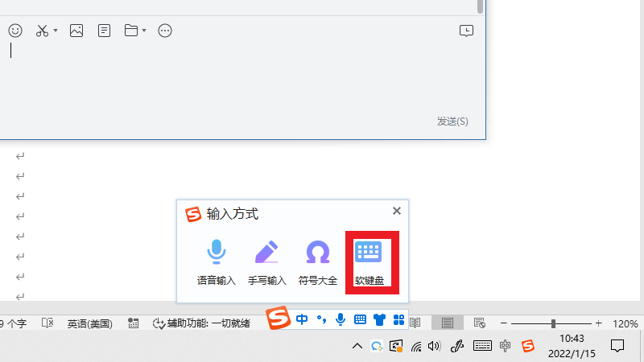Screen dimensions: 644x362
Task: Choose 手写输入 handwriting input
Action: [267, 263]
